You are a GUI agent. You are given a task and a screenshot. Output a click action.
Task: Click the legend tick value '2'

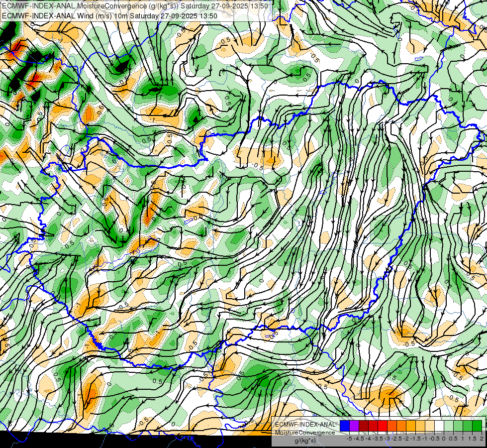pyautogui.click(x=482, y=439)
